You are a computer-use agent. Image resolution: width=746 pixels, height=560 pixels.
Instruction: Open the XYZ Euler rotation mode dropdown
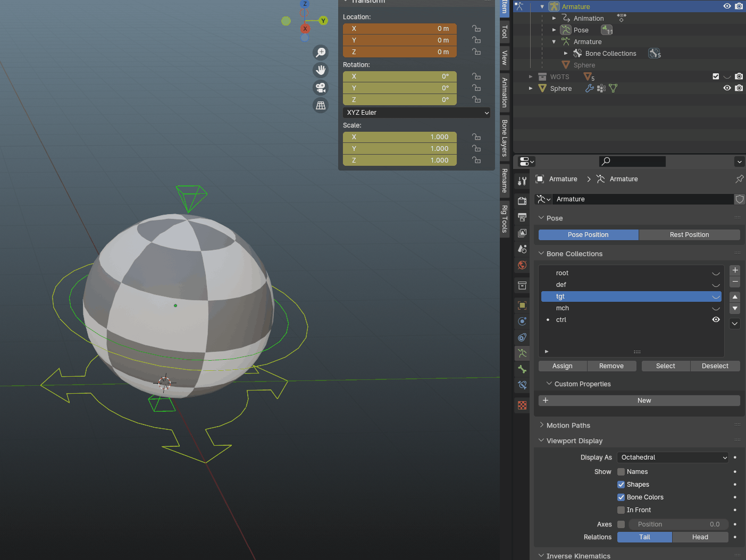[416, 113]
